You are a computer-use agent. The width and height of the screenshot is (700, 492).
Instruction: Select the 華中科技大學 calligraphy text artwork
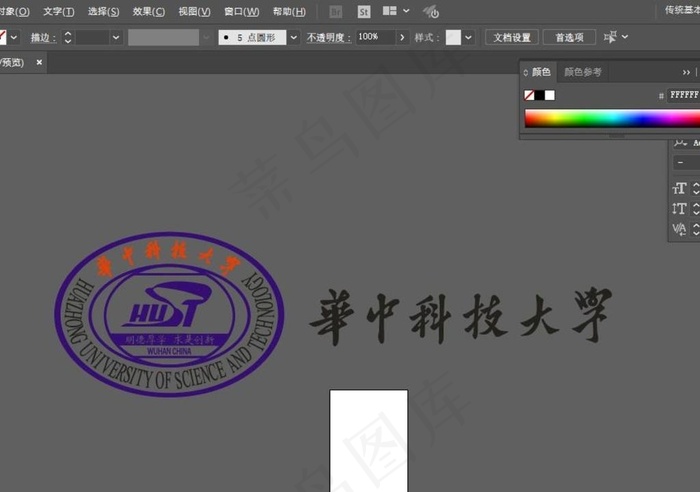(x=460, y=317)
